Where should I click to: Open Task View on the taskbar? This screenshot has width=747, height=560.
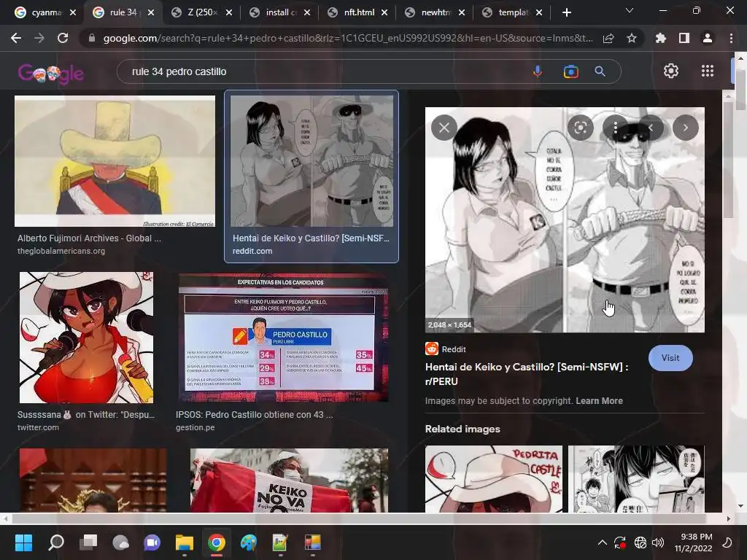tap(88, 542)
